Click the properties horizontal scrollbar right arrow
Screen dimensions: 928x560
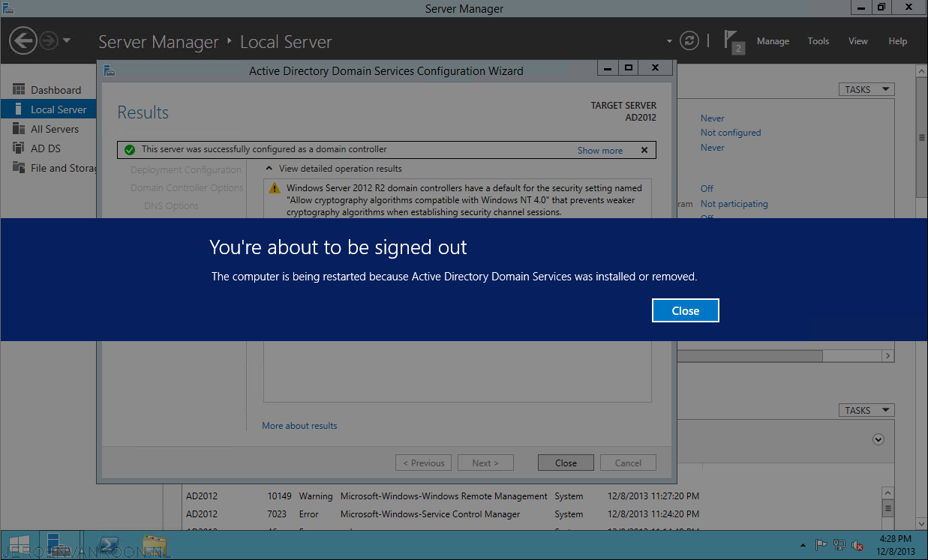(888, 355)
